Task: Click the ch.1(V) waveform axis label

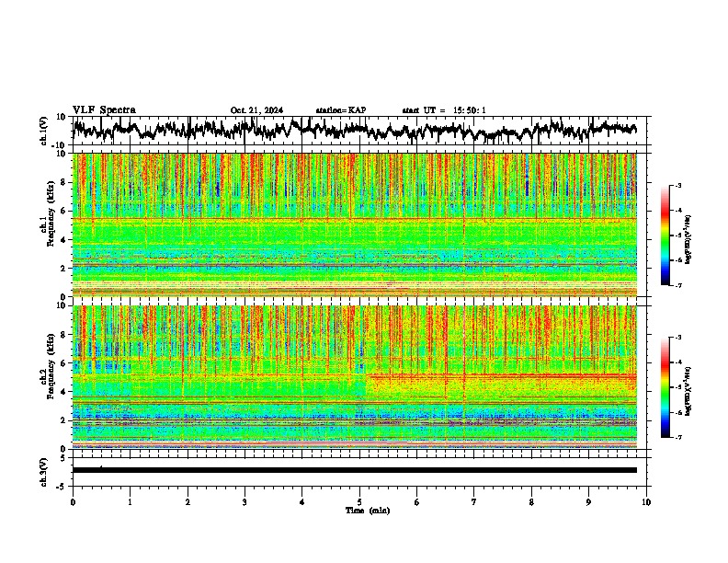Action: coord(43,131)
